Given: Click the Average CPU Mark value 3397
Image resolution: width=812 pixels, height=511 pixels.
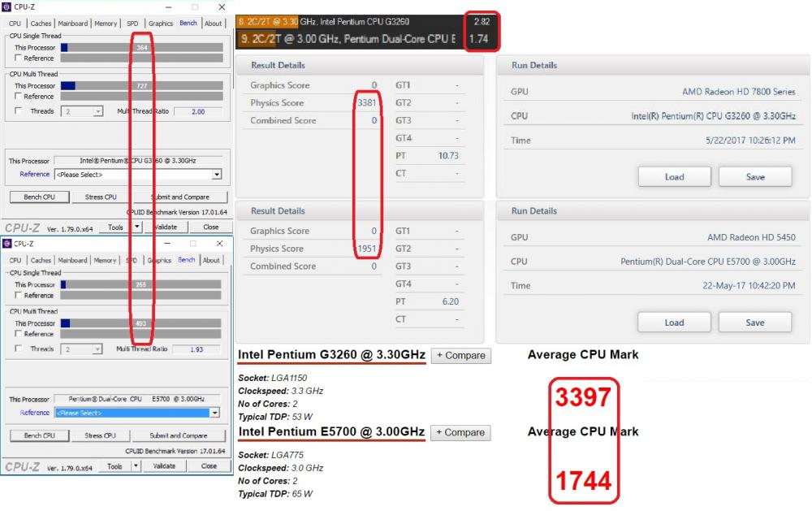Looking at the screenshot, I should tap(583, 397).
